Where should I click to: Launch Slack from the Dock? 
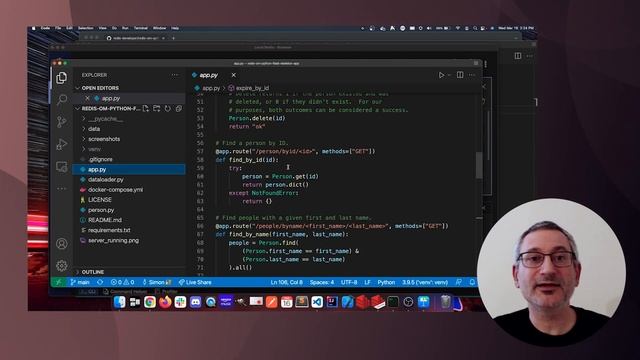point(180,302)
